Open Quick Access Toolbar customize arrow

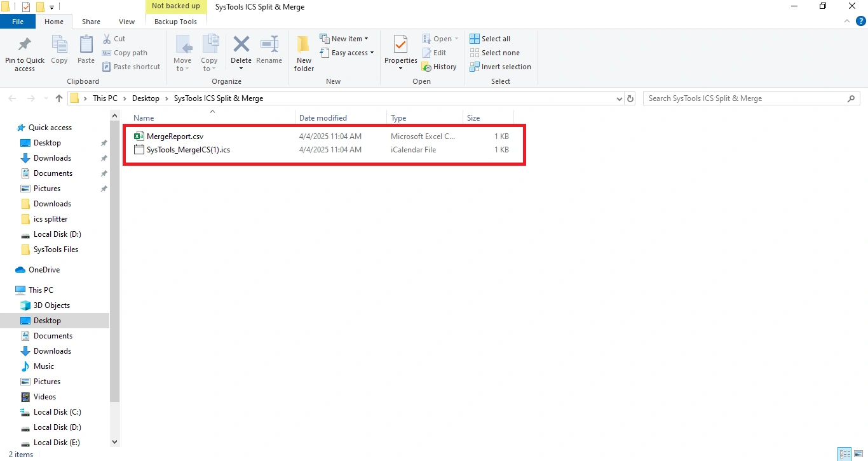(52, 7)
